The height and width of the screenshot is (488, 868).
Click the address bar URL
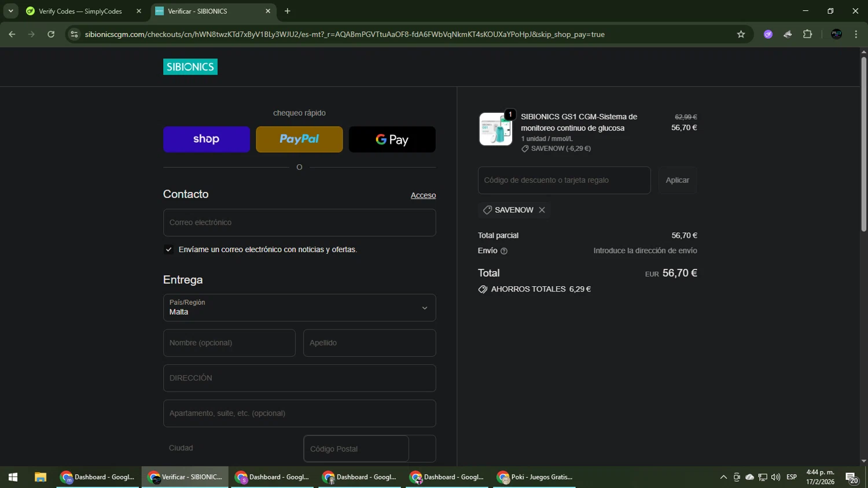345,34
